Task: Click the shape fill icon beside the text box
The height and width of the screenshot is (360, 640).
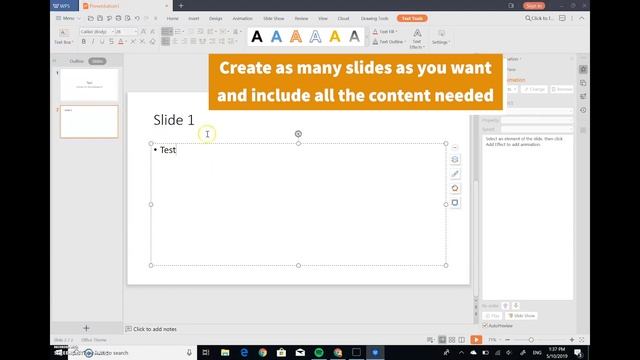Action: 455,188
